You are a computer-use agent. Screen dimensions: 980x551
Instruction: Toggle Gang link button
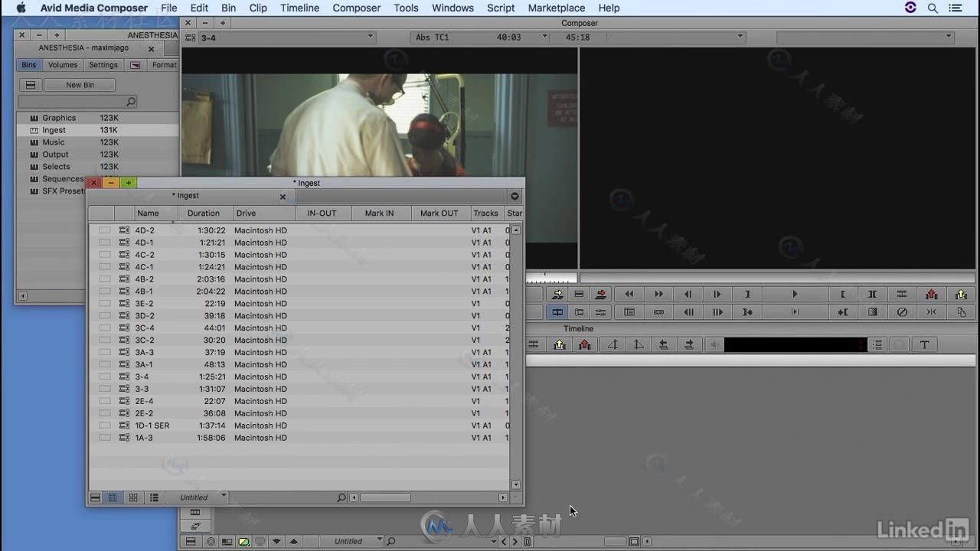tap(658, 312)
